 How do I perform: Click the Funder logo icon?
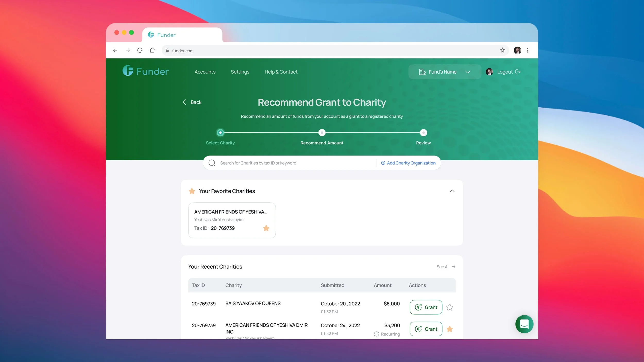point(128,71)
